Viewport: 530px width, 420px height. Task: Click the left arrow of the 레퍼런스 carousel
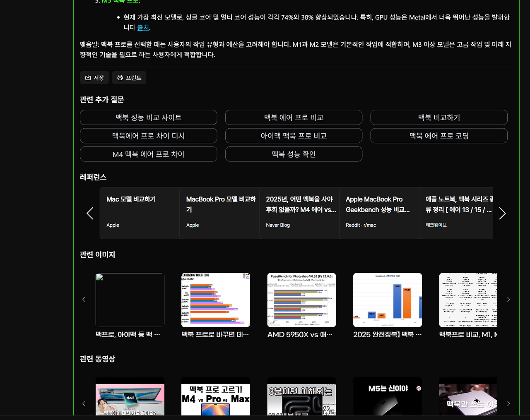[x=89, y=213]
